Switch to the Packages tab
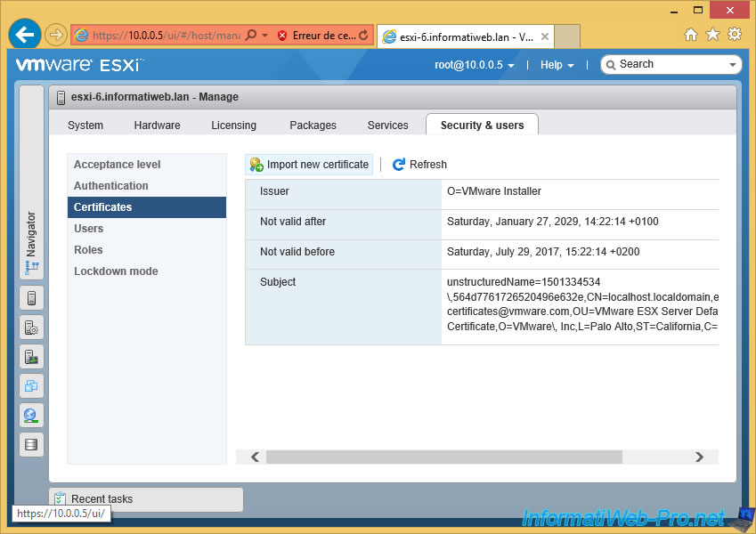The image size is (756, 534). [313, 125]
